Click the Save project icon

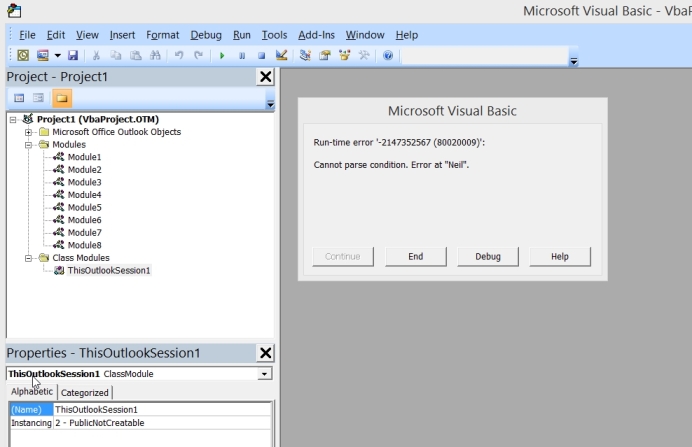point(73,55)
